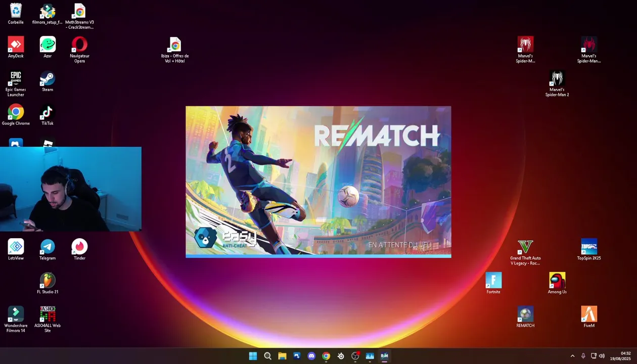Open the Corbeille recycle bin icon

click(16, 14)
